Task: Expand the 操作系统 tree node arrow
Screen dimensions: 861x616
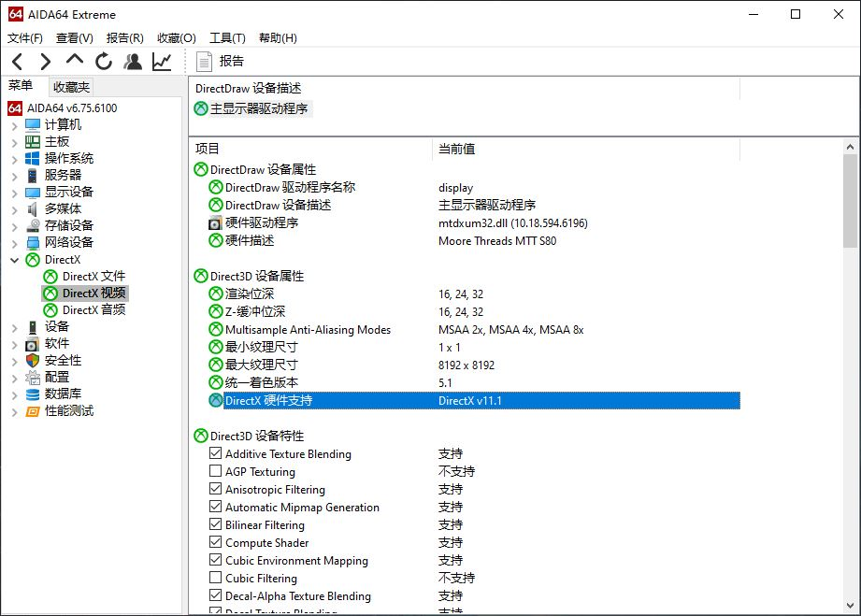Action: coord(15,159)
